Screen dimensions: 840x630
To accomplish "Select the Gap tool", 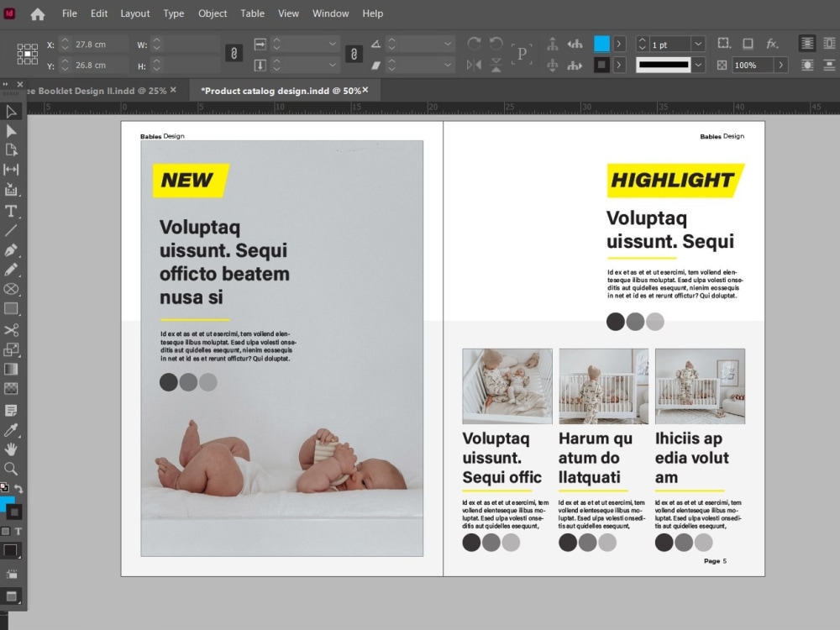I will pos(11,170).
